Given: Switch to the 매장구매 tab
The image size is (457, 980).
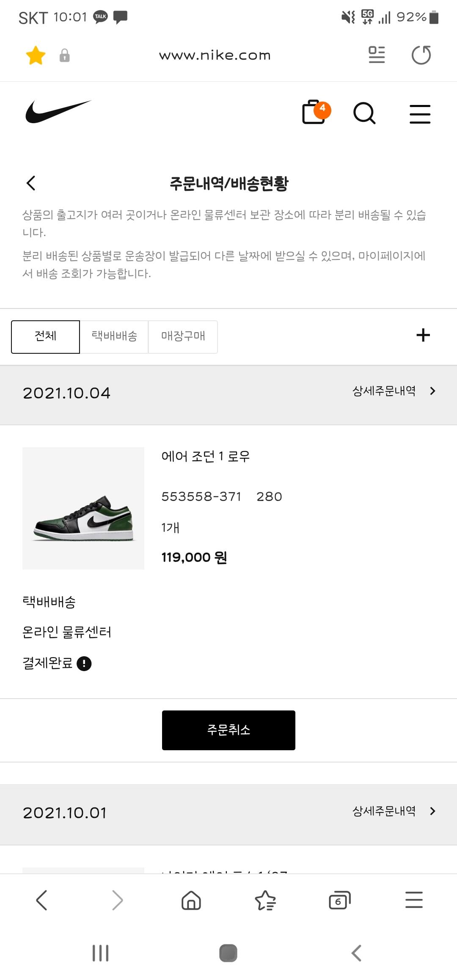Looking at the screenshot, I should click(x=183, y=336).
